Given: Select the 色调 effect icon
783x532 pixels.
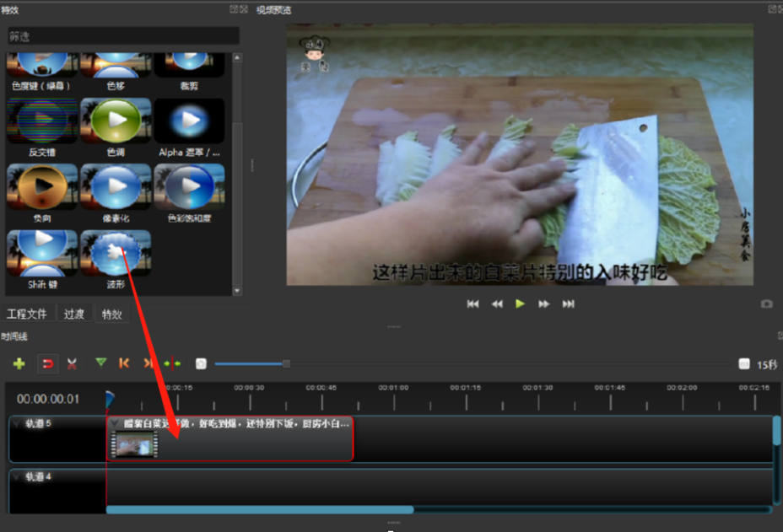Looking at the screenshot, I should tap(116, 121).
